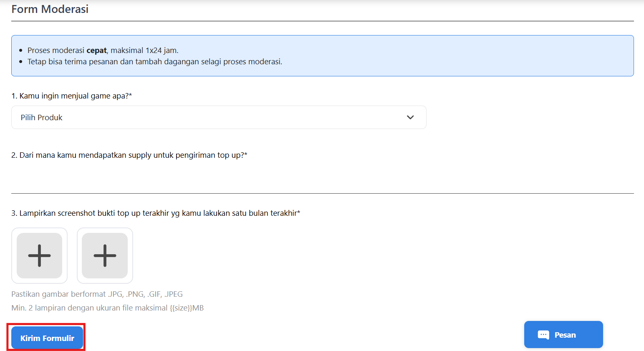Click the 'Min. 2 lampiran' size note
This screenshot has width=644, height=351.
[90, 308]
